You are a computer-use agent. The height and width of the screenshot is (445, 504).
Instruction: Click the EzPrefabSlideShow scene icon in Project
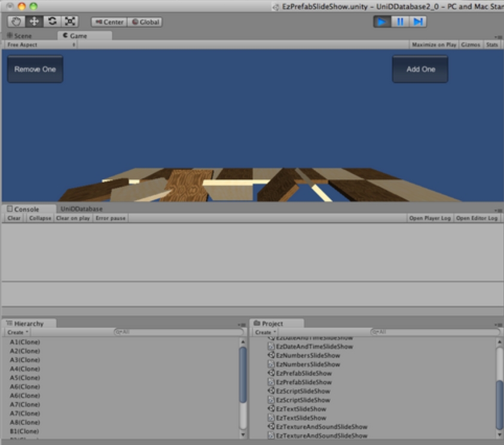[271, 373]
